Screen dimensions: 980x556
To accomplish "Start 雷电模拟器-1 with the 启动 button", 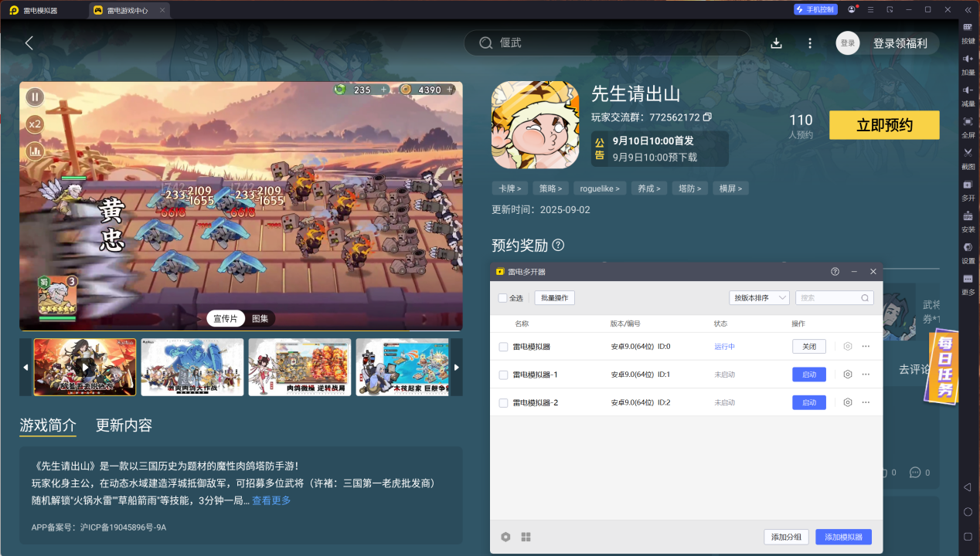I will point(809,375).
